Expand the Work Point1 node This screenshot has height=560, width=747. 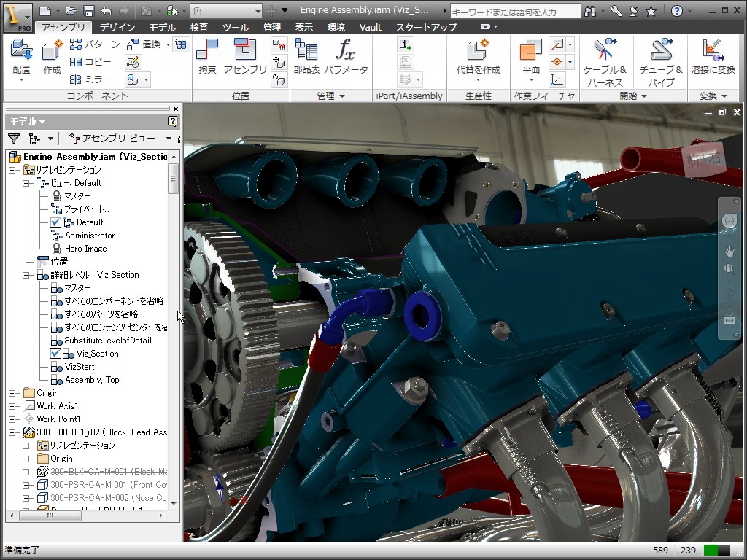[12, 419]
